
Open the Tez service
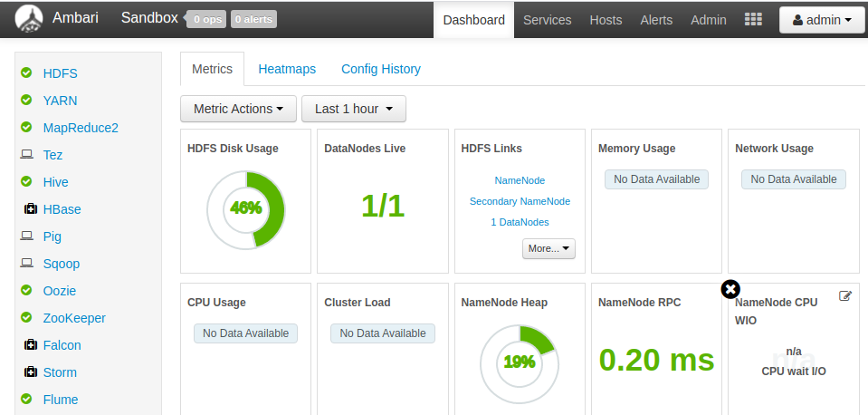pyautogui.click(x=52, y=155)
